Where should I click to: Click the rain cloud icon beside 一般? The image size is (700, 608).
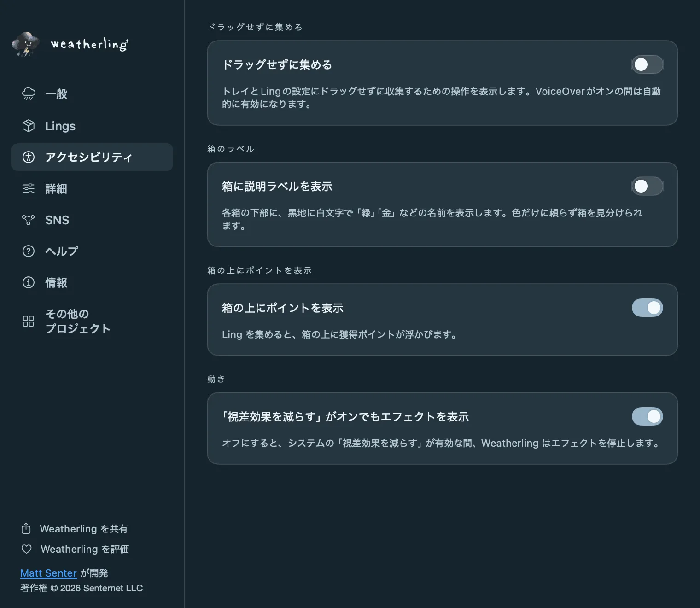pyautogui.click(x=29, y=94)
